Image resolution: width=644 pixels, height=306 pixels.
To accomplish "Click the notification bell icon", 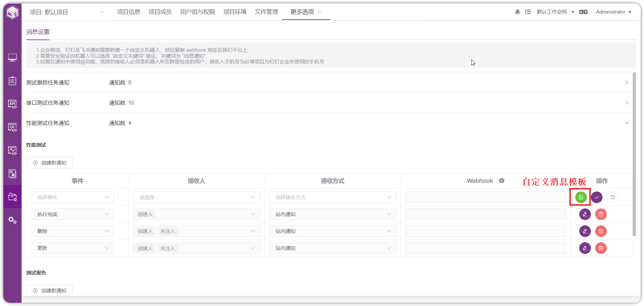I will click(x=517, y=12).
